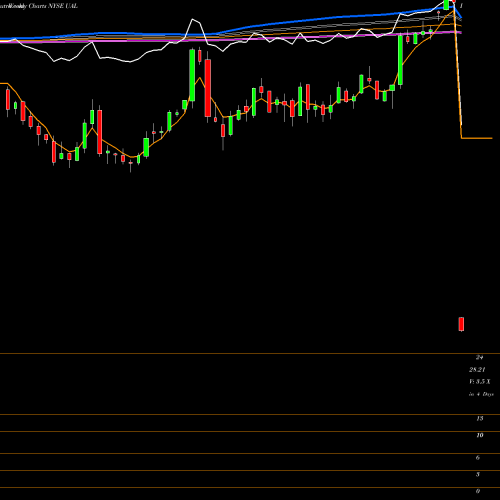Screen dimensions: 500x500
Task: Click the "V: 3.5 X" volume text
Action: [480, 381]
